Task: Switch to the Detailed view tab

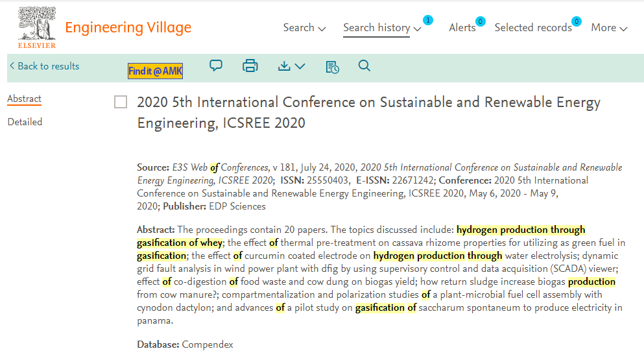Action: click(x=25, y=122)
